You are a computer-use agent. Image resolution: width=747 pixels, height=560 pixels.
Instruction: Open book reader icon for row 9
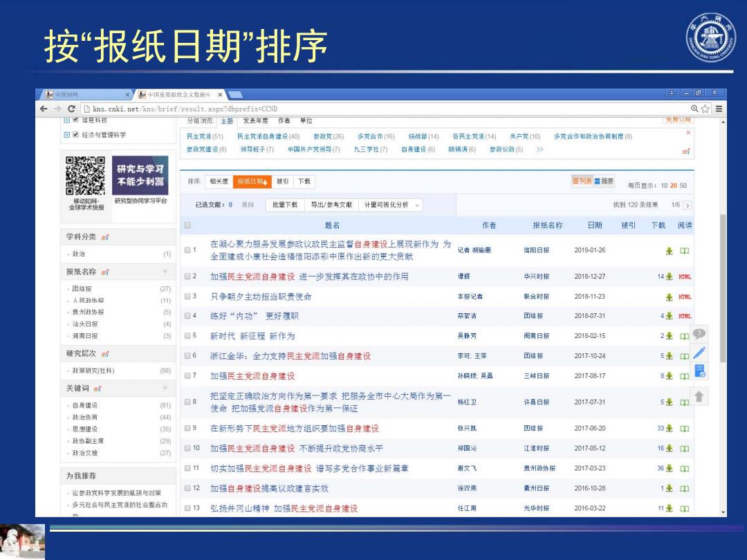tap(685, 429)
